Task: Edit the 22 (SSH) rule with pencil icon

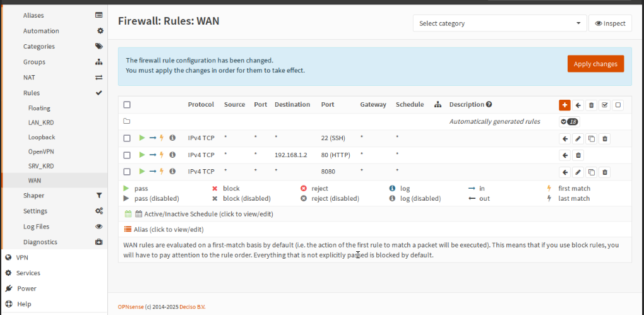Action: click(x=578, y=139)
